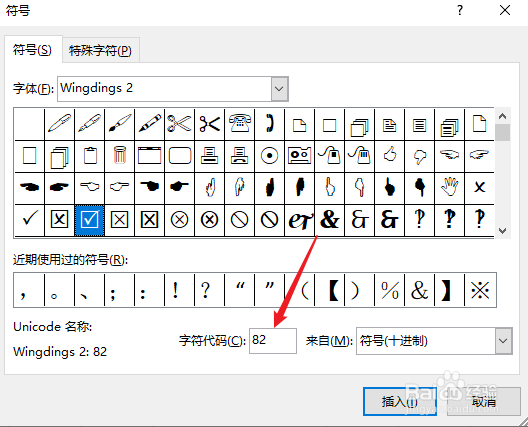Select the rounded rectangle symbol
Screen dimensions: 528x427
point(179,156)
